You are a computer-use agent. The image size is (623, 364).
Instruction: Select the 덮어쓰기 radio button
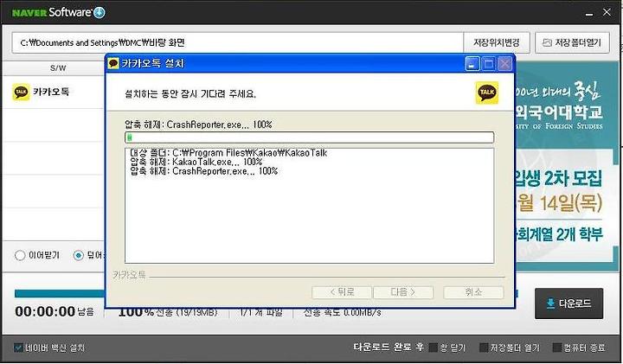pyautogui.click(x=78, y=255)
